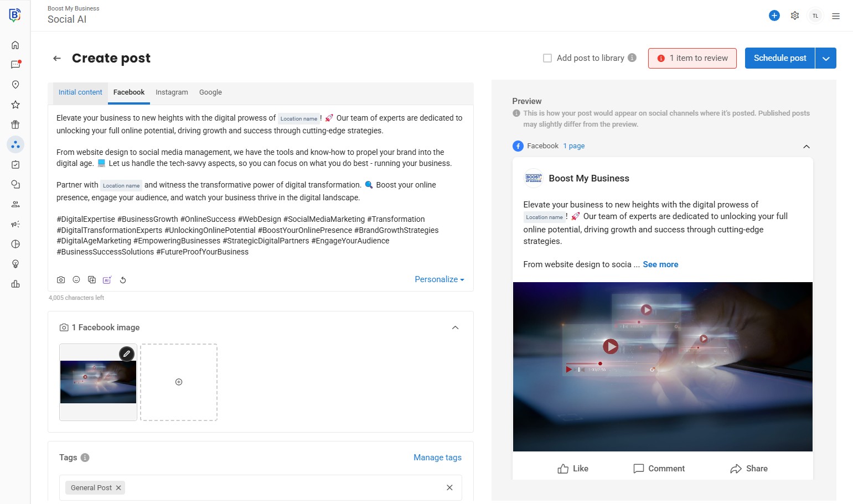Click the blue plus icon in the header

click(x=774, y=15)
